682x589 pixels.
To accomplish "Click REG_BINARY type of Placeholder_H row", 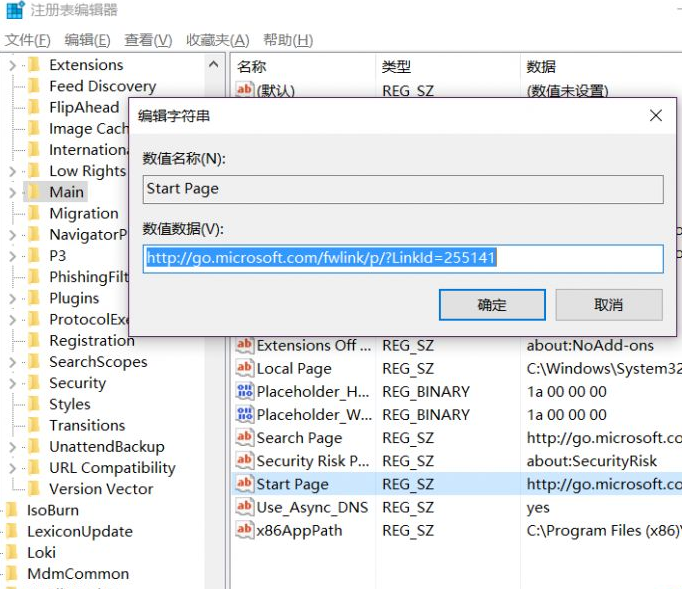I will (x=426, y=392).
